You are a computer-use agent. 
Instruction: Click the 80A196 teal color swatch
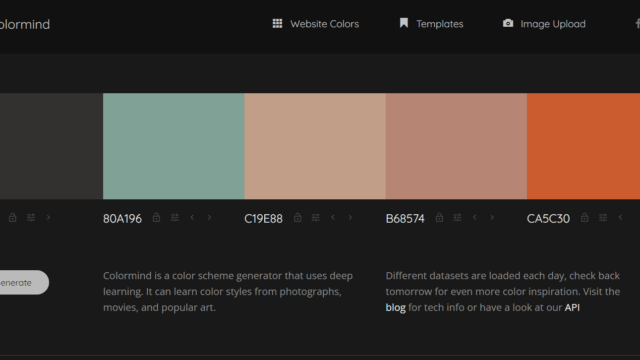(x=173, y=146)
